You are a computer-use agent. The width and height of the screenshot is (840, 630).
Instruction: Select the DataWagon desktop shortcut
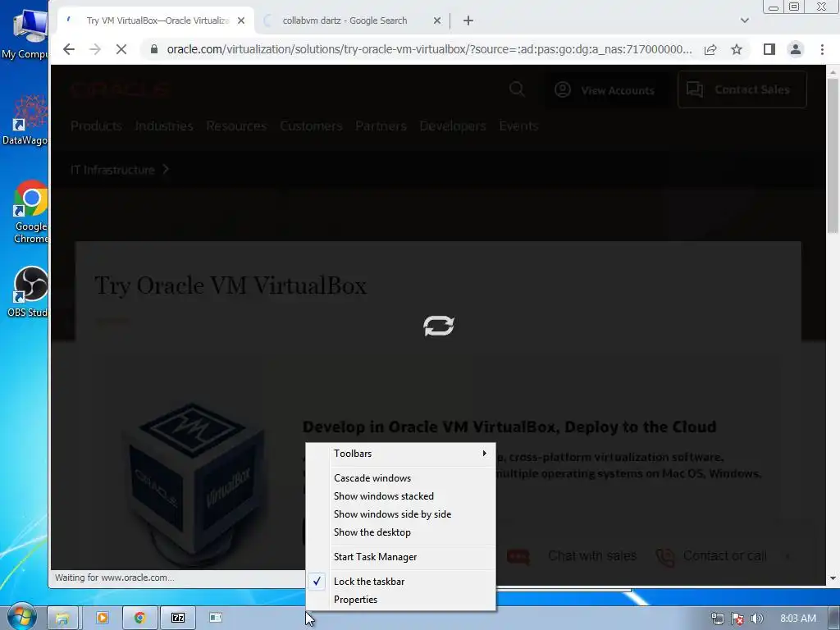tap(25, 120)
